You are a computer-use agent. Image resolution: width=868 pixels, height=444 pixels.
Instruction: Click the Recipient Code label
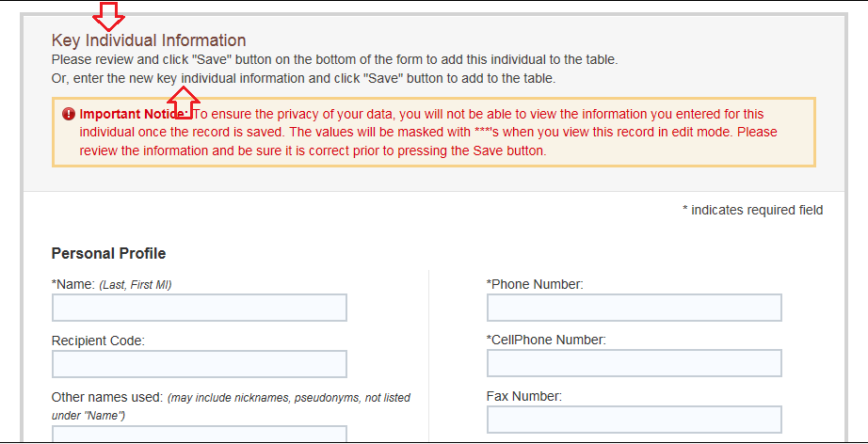(98, 341)
